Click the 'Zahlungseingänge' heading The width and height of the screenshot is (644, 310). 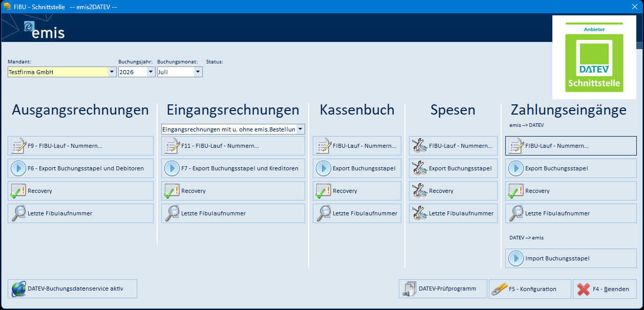coord(569,110)
